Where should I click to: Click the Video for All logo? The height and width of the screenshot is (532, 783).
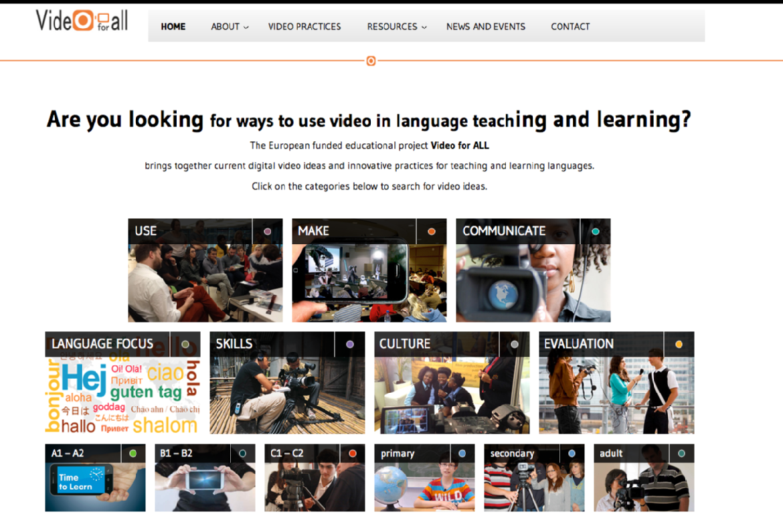point(82,21)
